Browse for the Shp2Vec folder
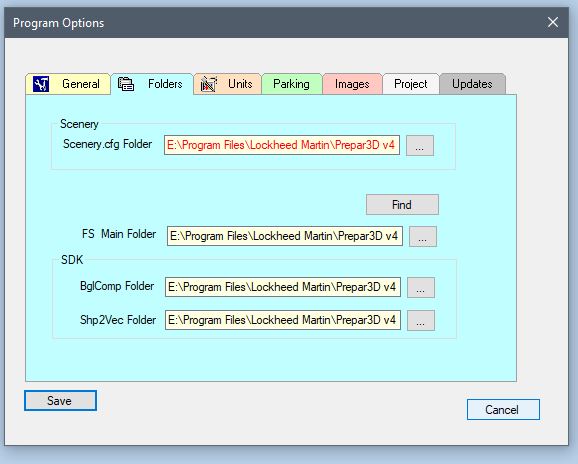 (421, 321)
